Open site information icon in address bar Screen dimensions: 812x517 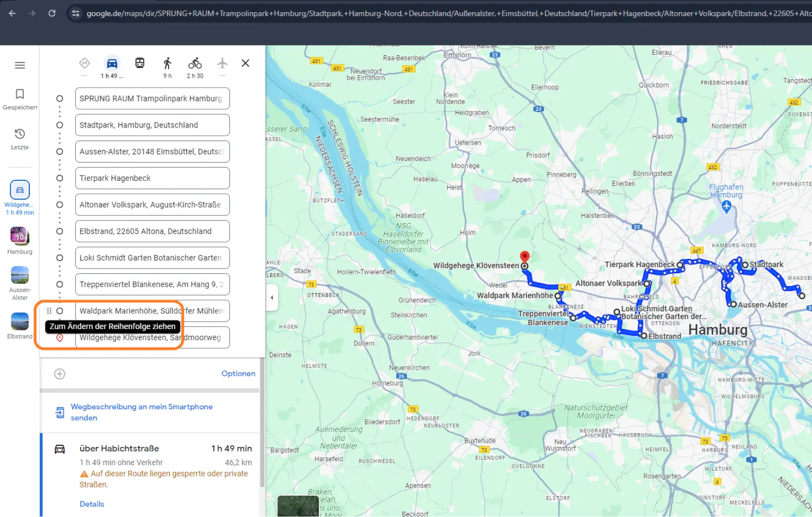[x=76, y=13]
